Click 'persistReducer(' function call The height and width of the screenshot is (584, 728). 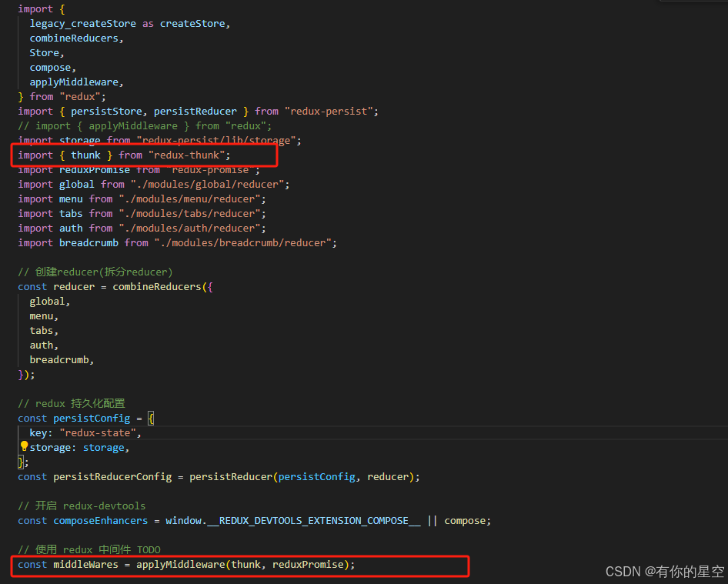point(233,477)
